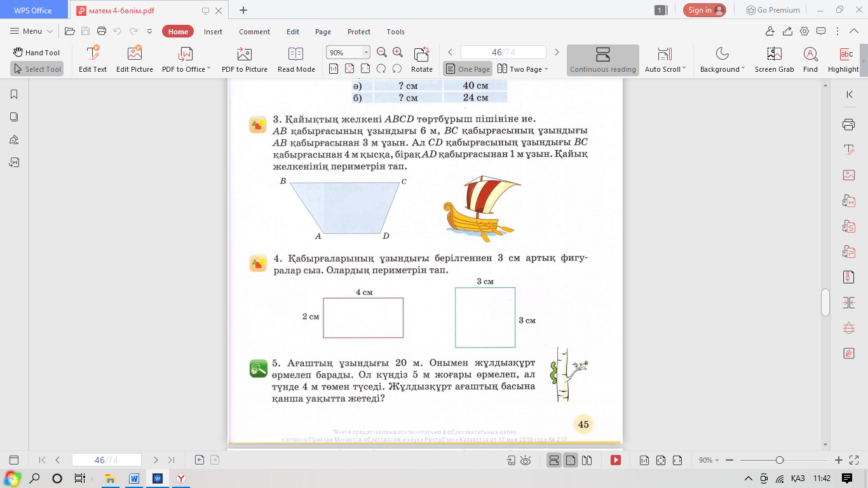Start slideshow with red play icon
Viewport: 868px width, 488px height.
click(615, 460)
